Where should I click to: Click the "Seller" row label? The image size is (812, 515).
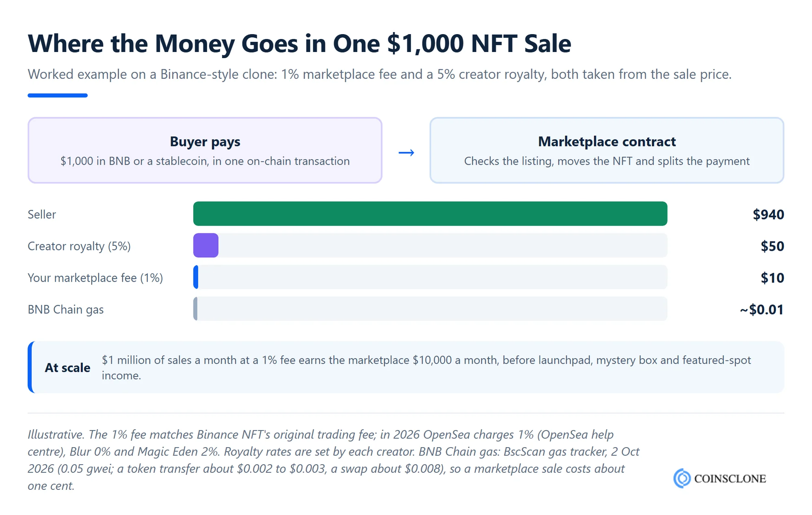pyautogui.click(x=42, y=214)
